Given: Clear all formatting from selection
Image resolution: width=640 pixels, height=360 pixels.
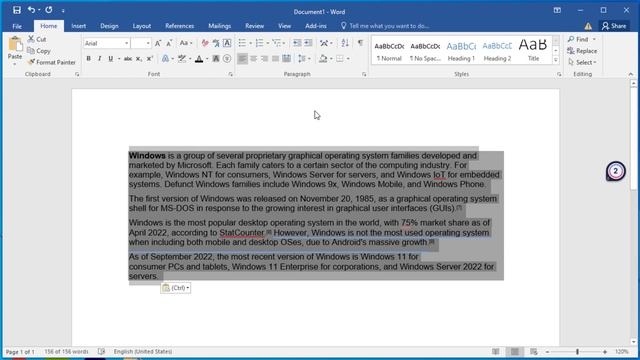Looking at the screenshot, I should coord(205,43).
